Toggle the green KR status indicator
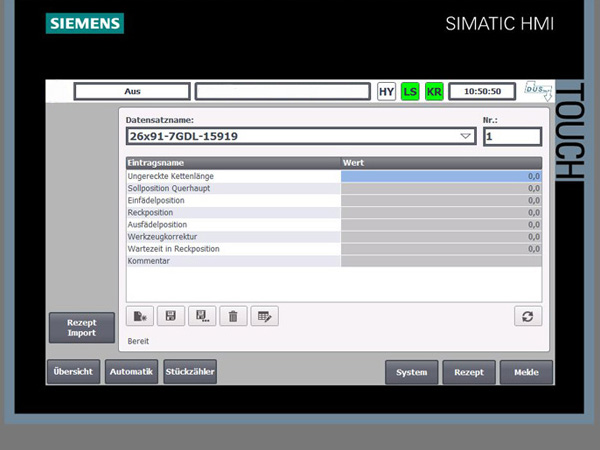The height and width of the screenshot is (450, 600). tap(434, 91)
